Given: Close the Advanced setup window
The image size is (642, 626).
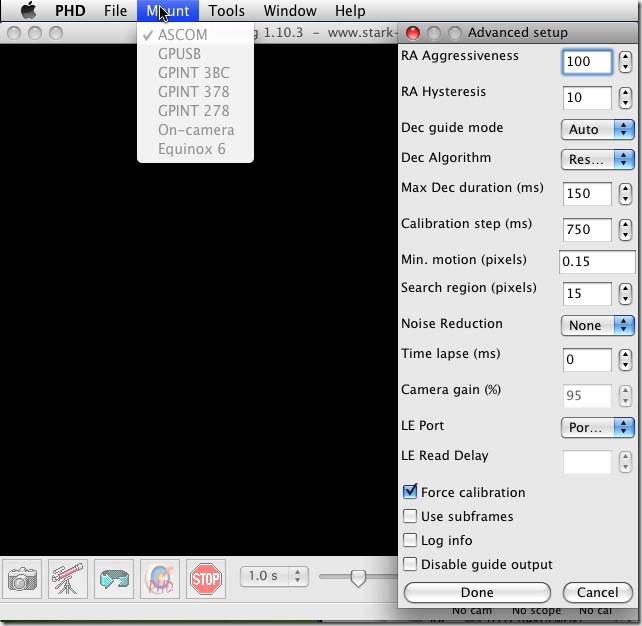Looking at the screenshot, I should point(413,33).
